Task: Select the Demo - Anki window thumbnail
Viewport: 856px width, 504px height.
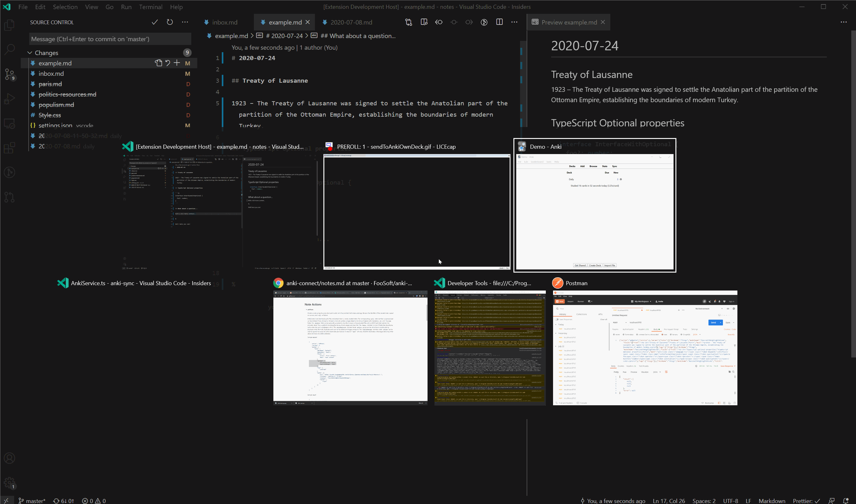Action: (x=594, y=211)
